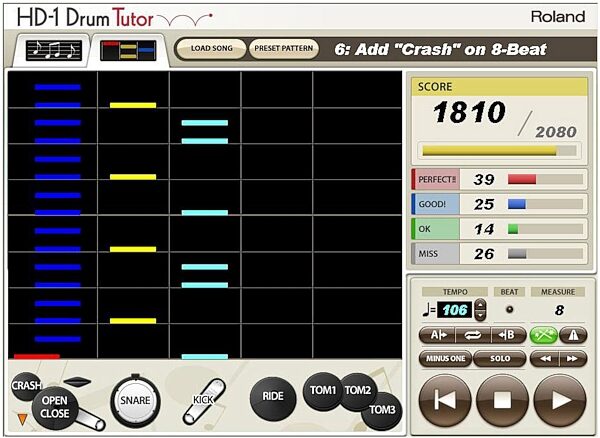Hit the CRASH cymbal pad
Viewport: 600px width, 438px height.
pyautogui.click(x=25, y=385)
